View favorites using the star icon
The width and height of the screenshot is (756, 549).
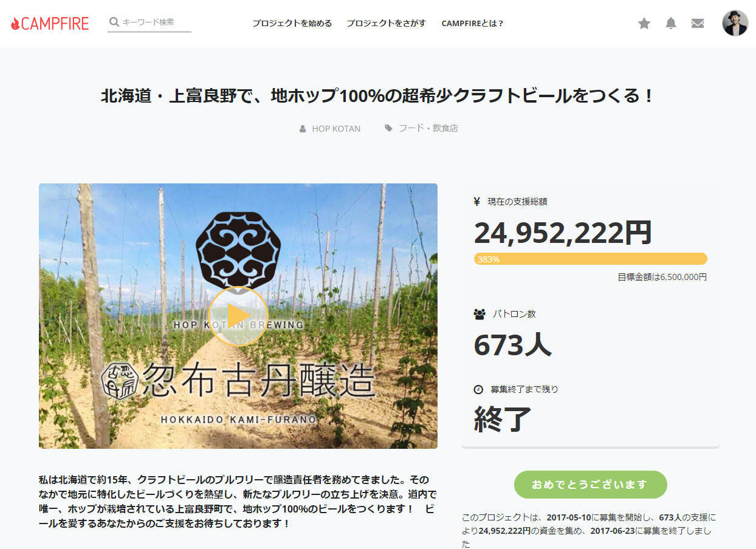(x=644, y=23)
